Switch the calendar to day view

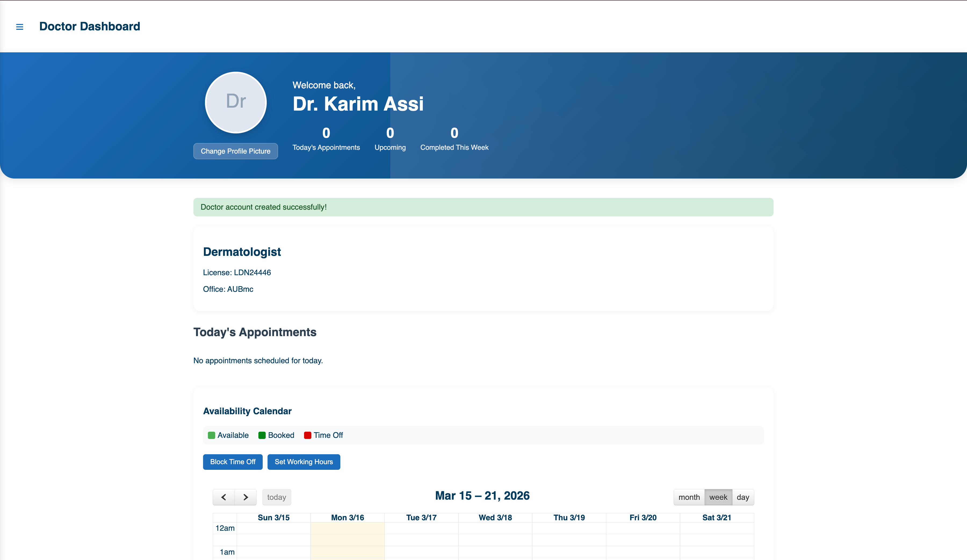tap(743, 497)
